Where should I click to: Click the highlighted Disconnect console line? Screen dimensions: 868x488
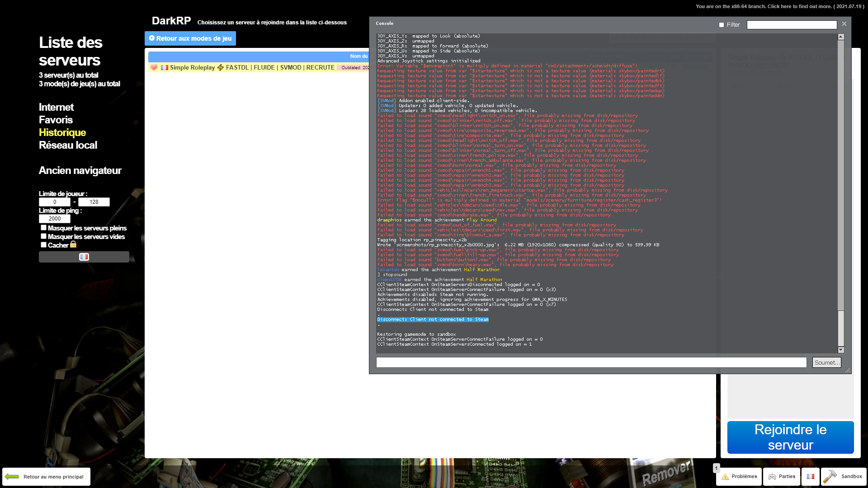(433, 319)
